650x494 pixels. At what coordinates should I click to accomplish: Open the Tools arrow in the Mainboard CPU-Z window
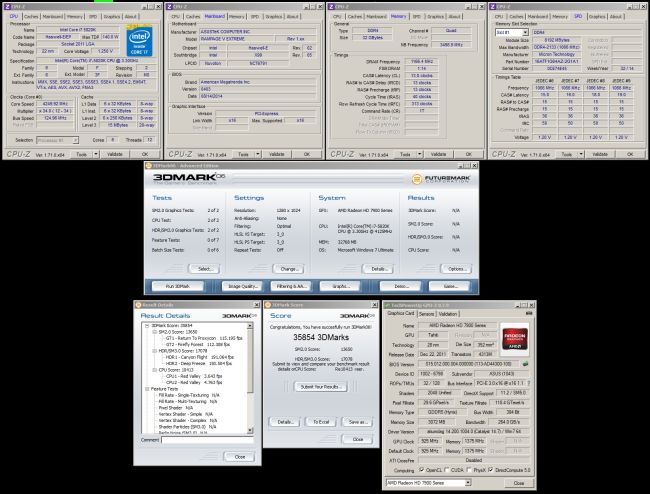point(257,154)
